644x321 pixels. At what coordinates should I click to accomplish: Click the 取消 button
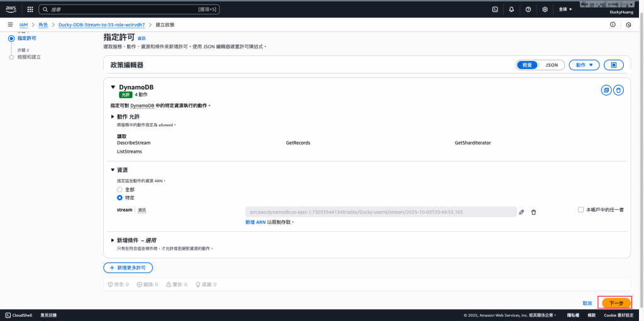click(587, 303)
